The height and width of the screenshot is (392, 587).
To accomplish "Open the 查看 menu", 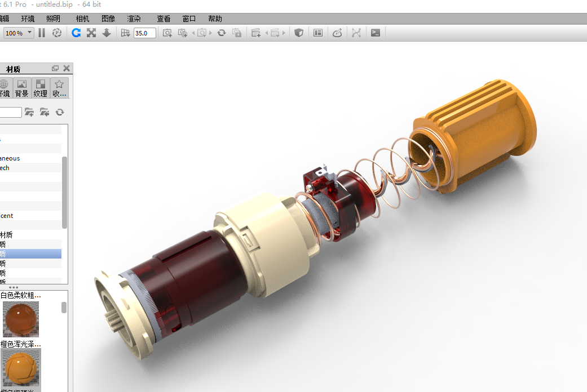I will click(x=164, y=19).
